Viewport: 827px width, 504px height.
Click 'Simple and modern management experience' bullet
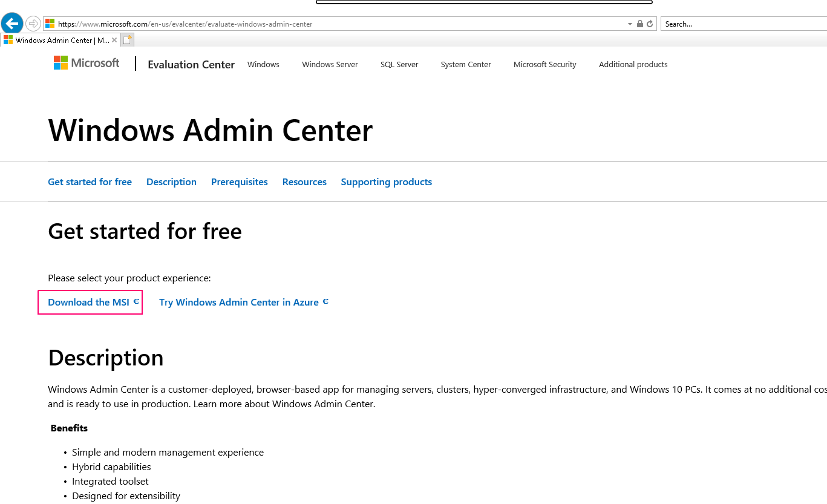pos(168,453)
